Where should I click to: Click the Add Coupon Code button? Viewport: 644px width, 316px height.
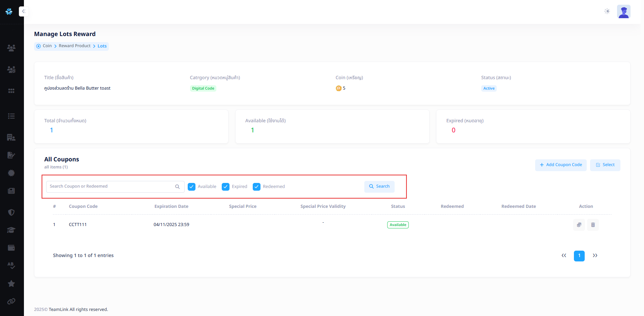click(x=560, y=165)
